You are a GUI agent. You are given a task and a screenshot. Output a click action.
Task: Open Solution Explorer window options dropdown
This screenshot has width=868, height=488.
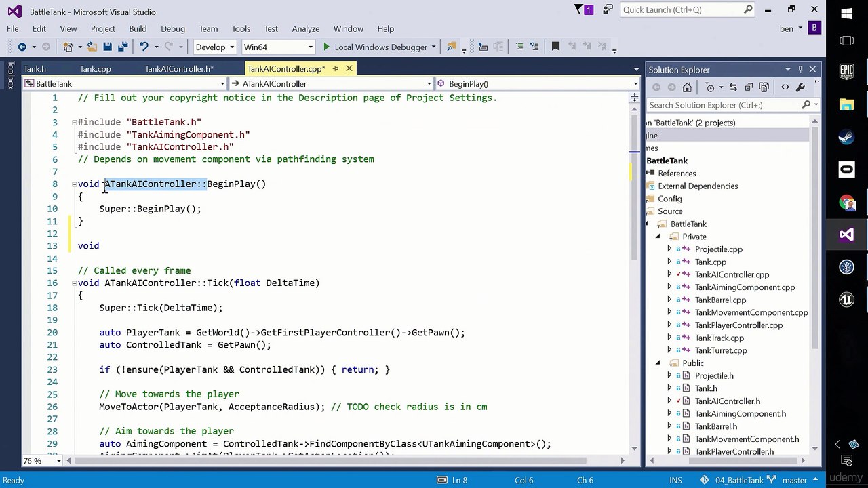pos(787,69)
